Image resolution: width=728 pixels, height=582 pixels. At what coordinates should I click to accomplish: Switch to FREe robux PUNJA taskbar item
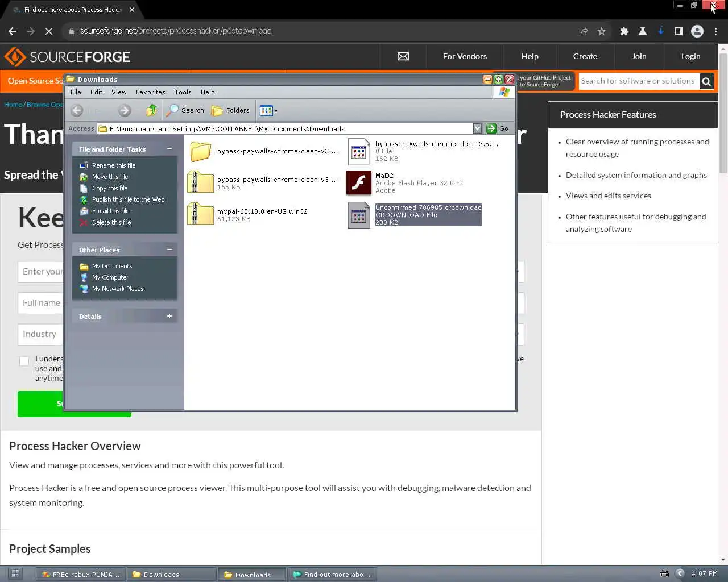pyautogui.click(x=81, y=575)
